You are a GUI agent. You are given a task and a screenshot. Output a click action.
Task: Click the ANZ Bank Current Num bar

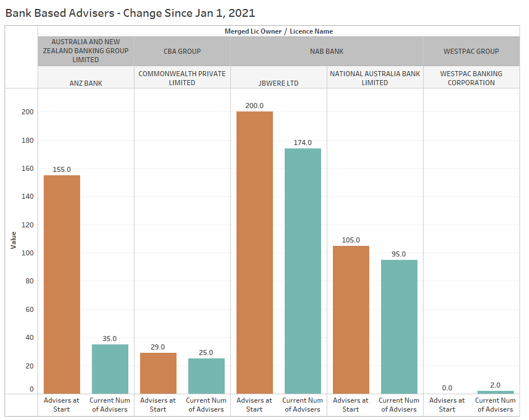coord(110,369)
